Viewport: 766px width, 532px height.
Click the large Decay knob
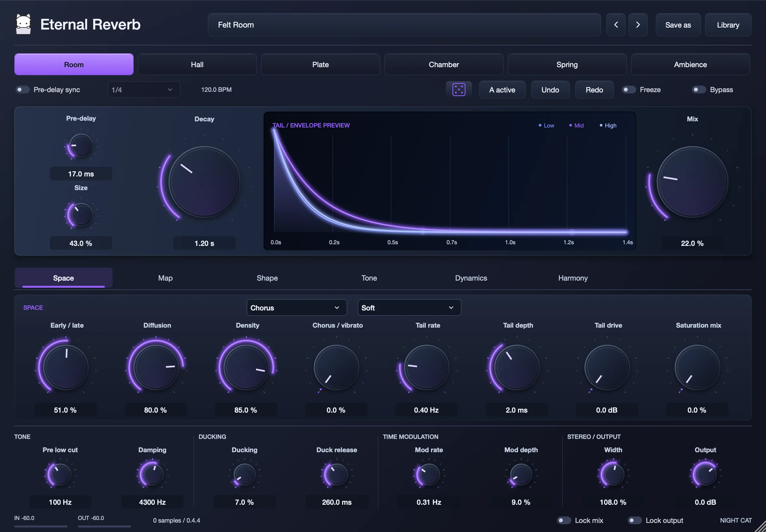204,182
